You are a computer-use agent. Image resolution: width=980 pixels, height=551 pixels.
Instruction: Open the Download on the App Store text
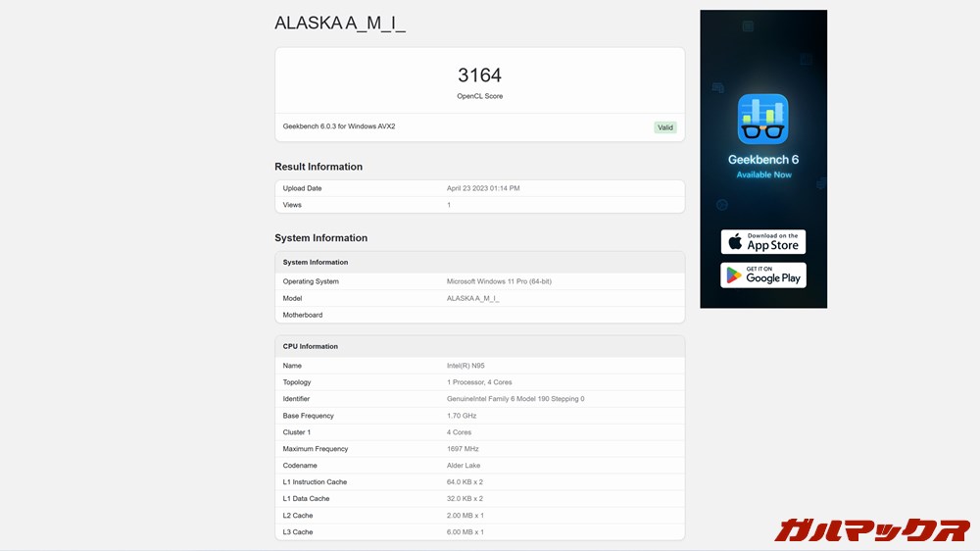point(772,241)
